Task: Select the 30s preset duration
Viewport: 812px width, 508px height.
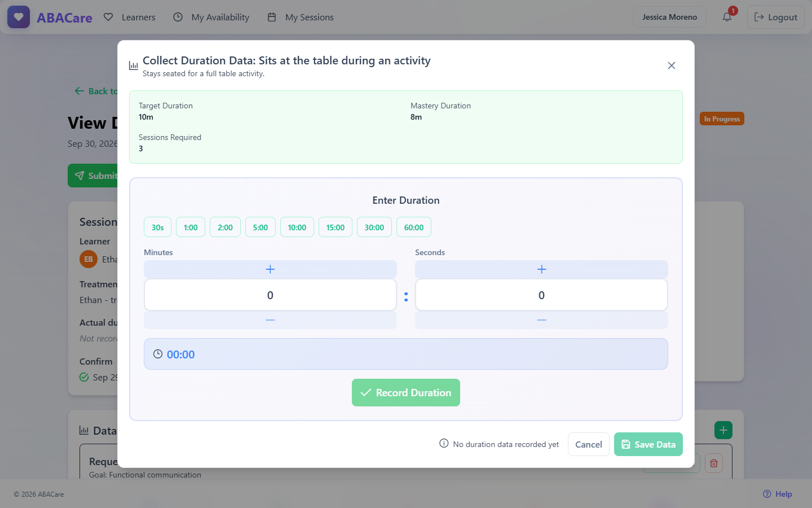Action: point(158,227)
